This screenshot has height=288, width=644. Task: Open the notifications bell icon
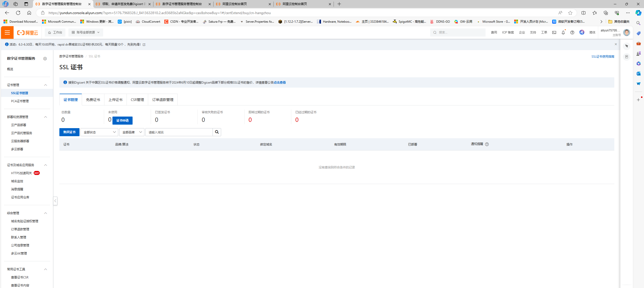(x=563, y=32)
